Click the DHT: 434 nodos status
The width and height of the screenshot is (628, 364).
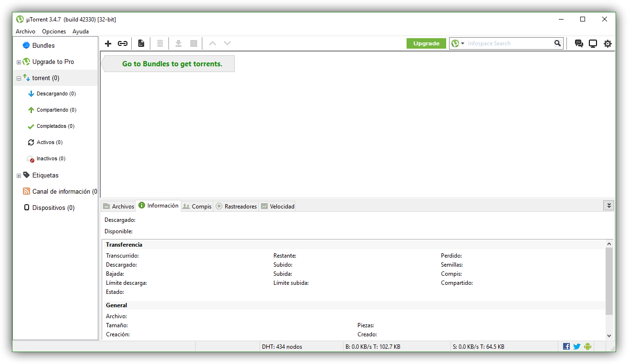coord(282,347)
